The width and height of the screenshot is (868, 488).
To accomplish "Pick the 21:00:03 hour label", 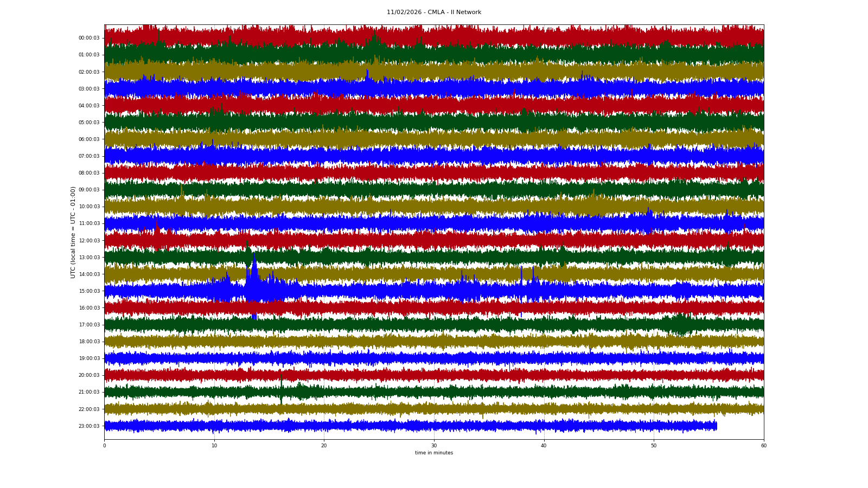I will pos(89,392).
